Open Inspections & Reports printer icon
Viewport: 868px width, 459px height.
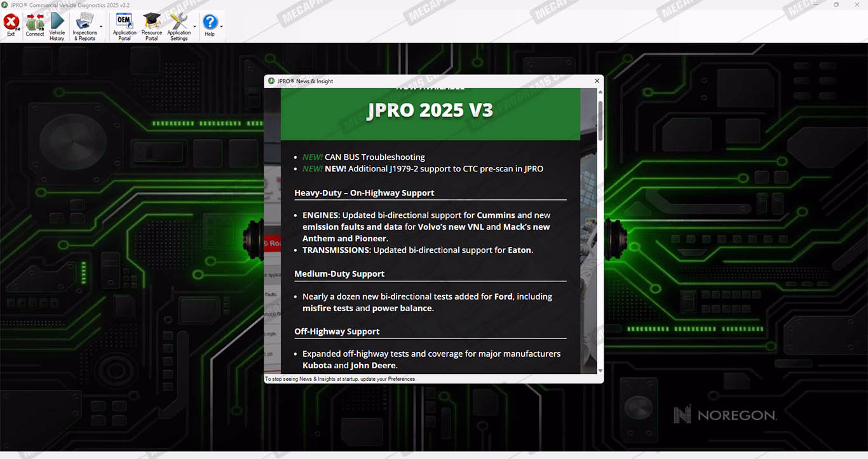tap(84, 23)
